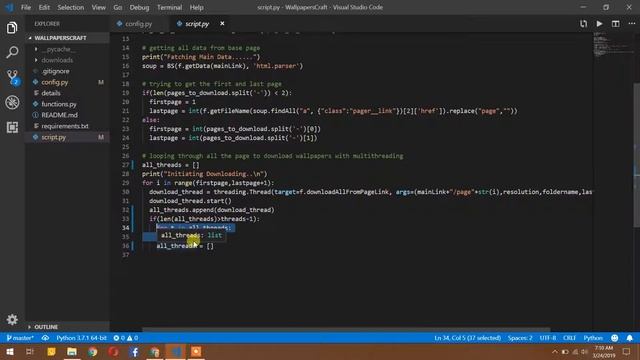The width and height of the screenshot is (640, 360).
Task: Open Problems via errors and warnings count
Action: (126, 338)
